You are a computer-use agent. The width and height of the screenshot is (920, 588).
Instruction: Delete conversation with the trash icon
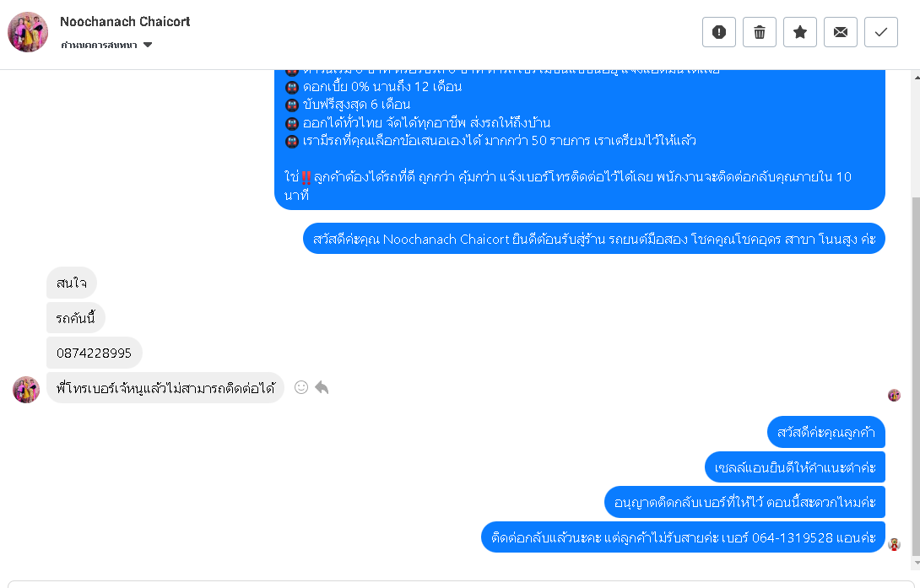pos(760,32)
